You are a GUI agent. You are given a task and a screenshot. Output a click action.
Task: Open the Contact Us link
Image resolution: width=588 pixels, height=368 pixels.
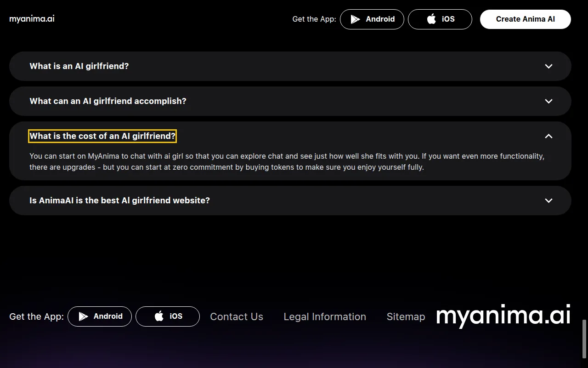coord(237,316)
